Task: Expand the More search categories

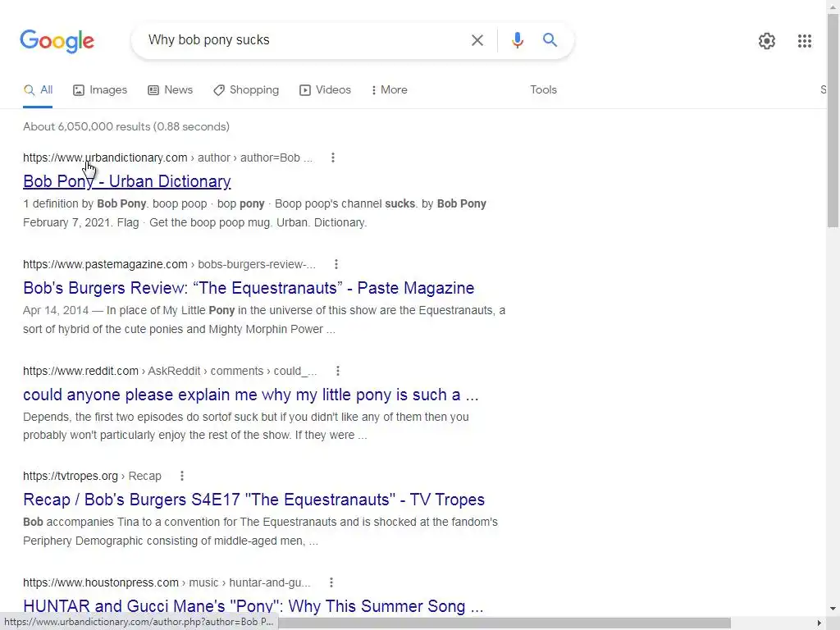Action: click(389, 90)
